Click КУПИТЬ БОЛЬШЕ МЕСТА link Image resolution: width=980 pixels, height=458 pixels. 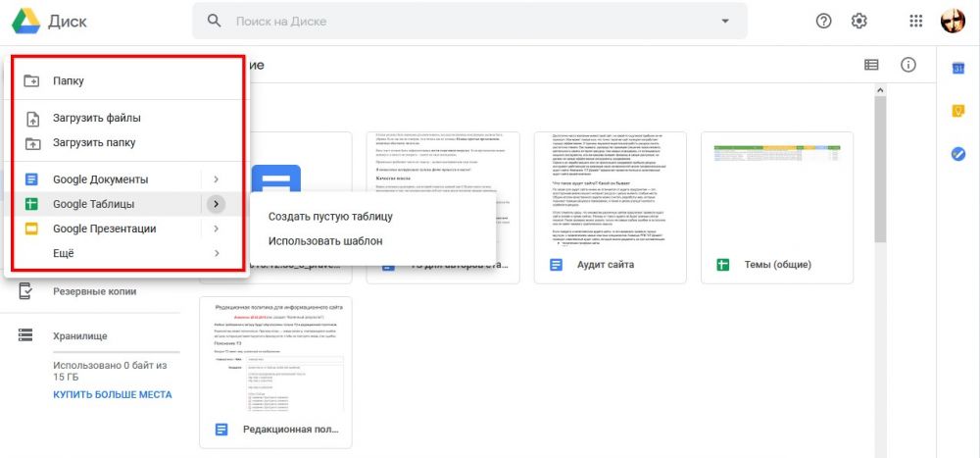[113, 395]
